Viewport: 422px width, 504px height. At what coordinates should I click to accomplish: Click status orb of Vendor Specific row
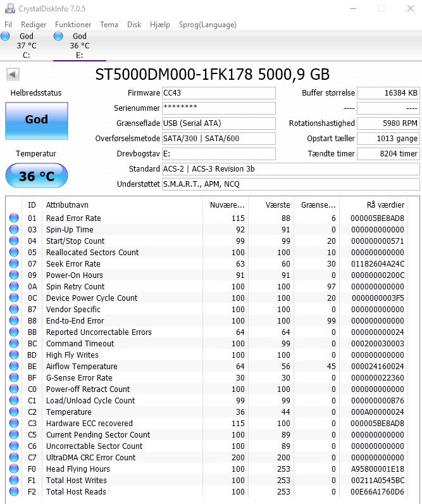[x=14, y=309]
